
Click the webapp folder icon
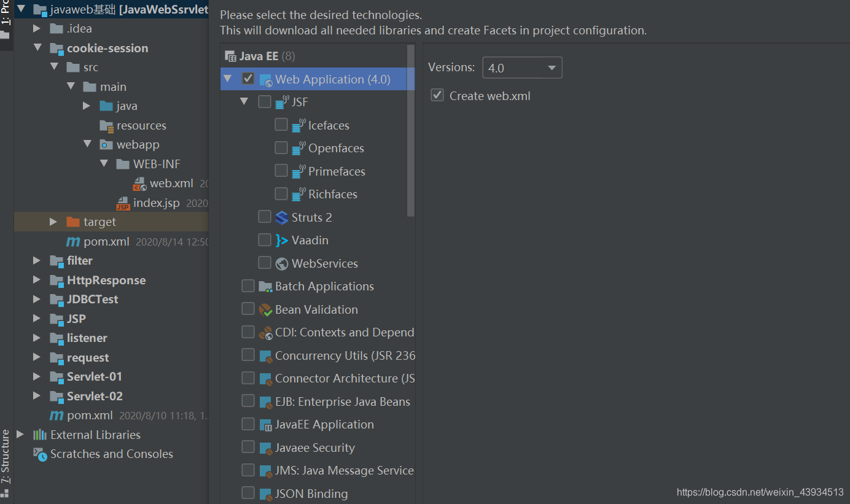point(106,145)
